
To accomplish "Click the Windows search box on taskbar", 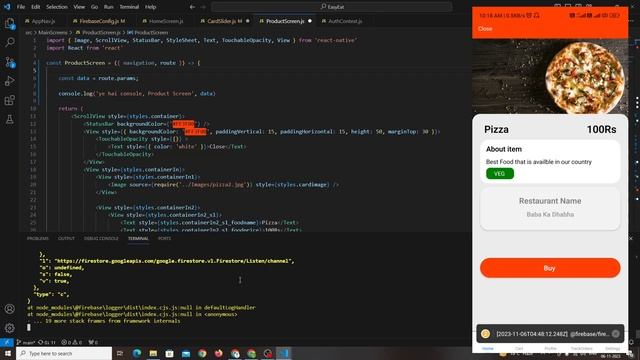I will [64, 353].
